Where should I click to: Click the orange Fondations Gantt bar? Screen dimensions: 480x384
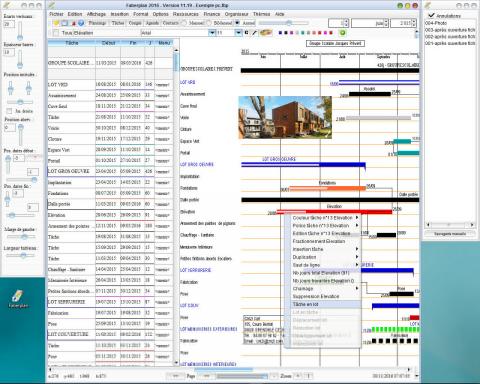(328, 188)
